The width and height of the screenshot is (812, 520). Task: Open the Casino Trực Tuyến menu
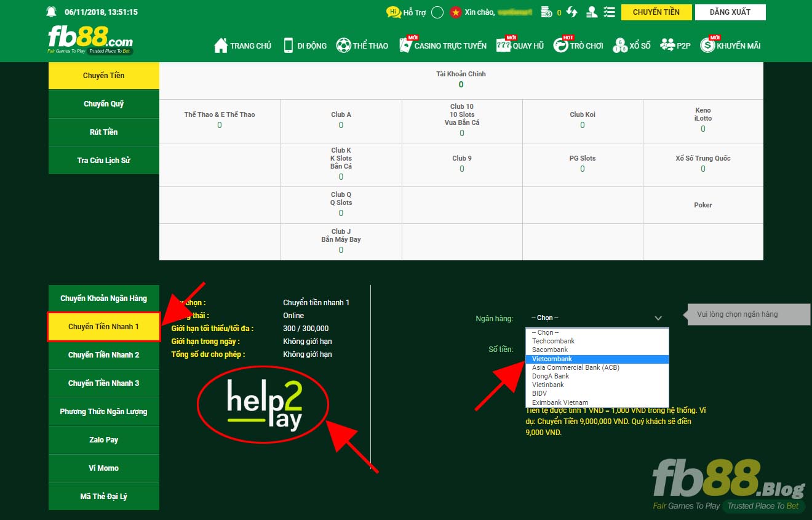(x=442, y=46)
